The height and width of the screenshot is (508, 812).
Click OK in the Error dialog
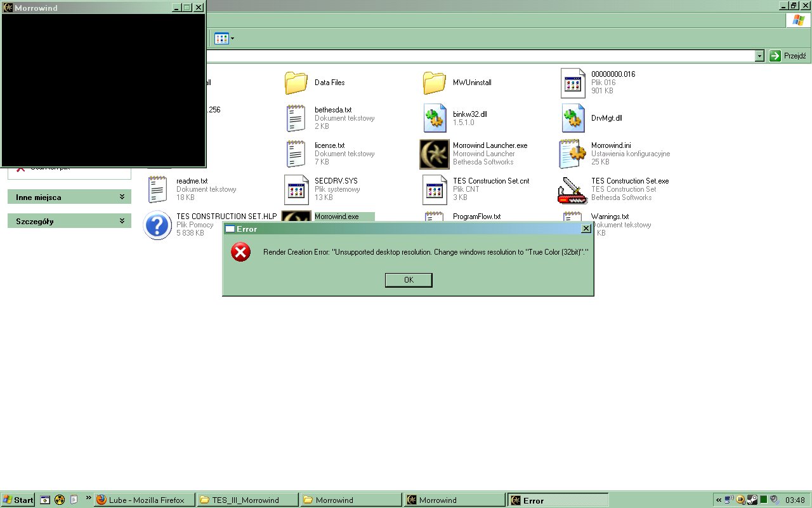tap(409, 280)
